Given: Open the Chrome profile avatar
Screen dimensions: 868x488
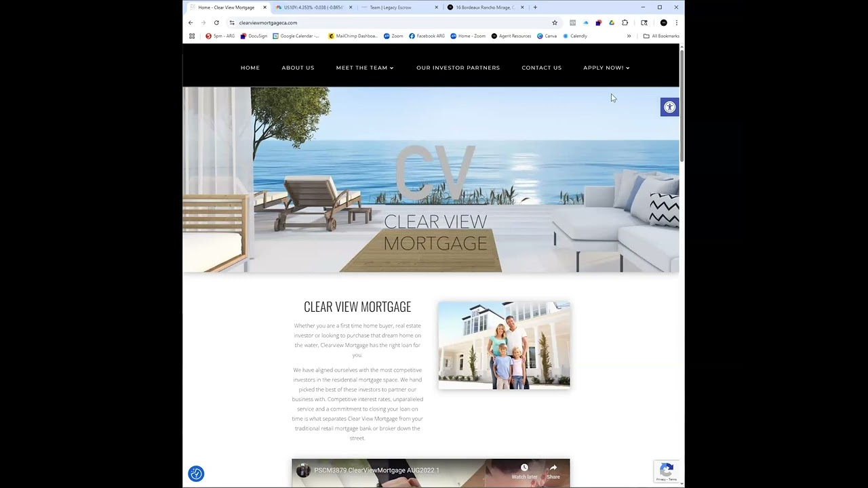Looking at the screenshot, I should pos(663,22).
